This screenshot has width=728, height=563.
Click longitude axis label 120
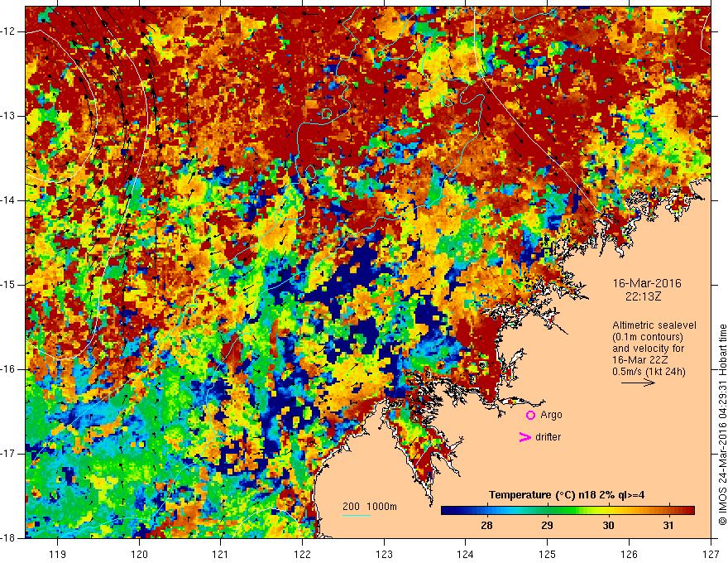[x=139, y=554]
